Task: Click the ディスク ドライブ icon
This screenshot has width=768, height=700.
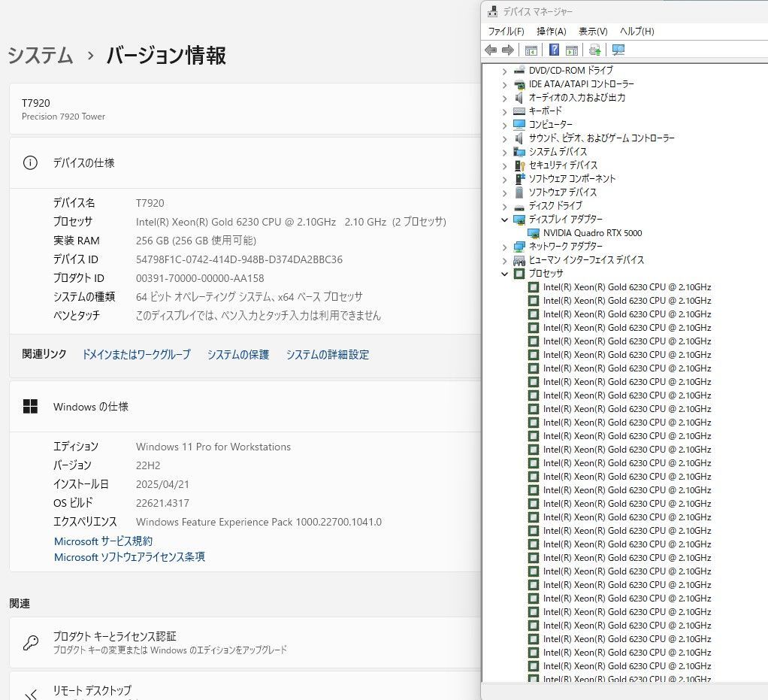Action: [519, 206]
